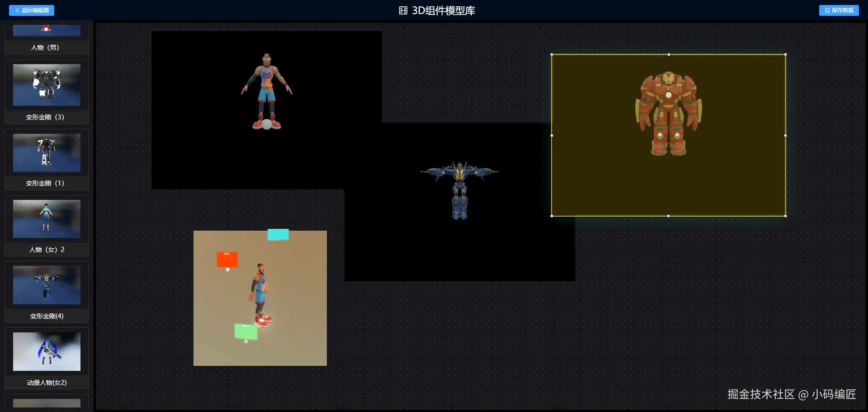Click the bottom-left resize handle of selected panel

pos(552,216)
